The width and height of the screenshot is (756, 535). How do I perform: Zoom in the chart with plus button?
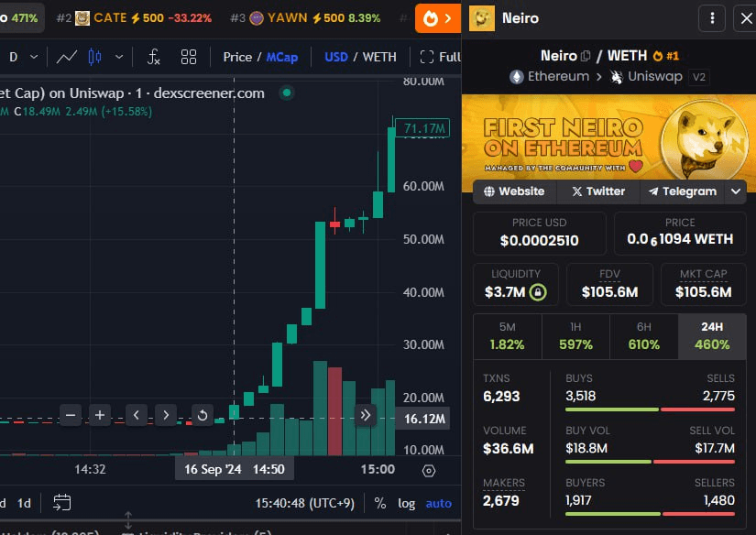pos(100,415)
